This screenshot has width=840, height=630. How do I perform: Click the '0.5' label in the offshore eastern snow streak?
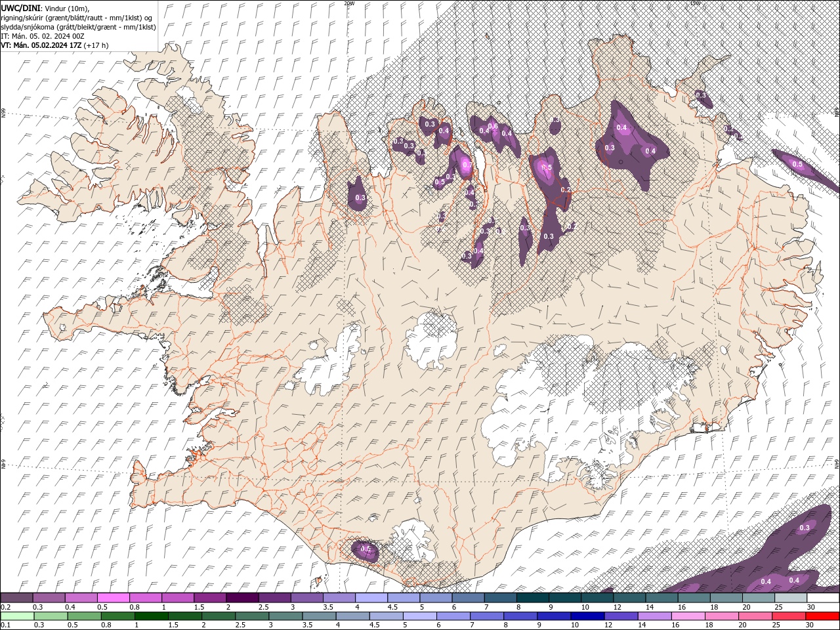[x=797, y=164]
